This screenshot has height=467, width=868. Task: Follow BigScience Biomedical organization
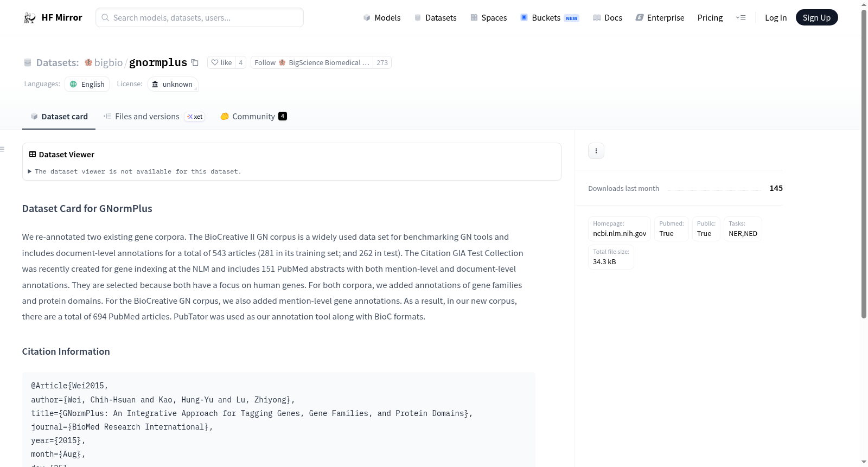point(312,62)
